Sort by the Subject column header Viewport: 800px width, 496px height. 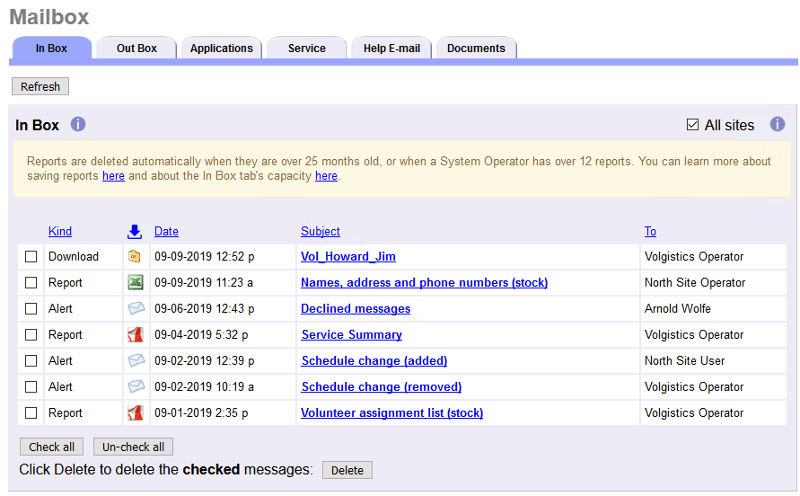[320, 231]
